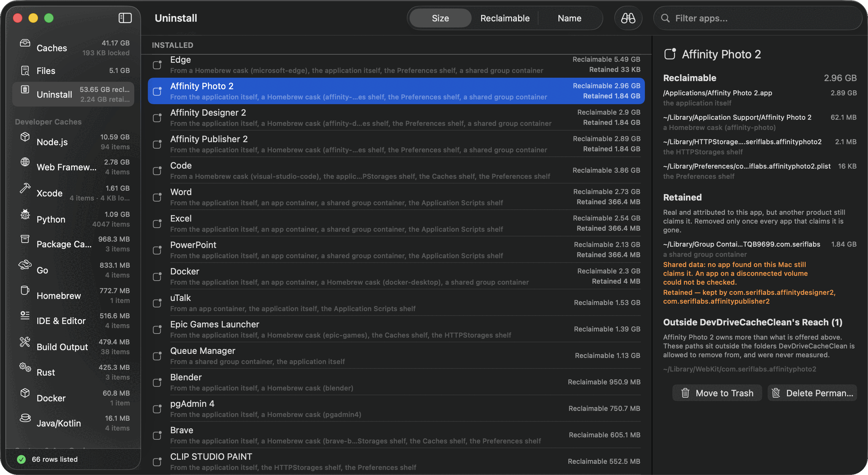Click the Web Frameworks sidebar entry

(73, 167)
